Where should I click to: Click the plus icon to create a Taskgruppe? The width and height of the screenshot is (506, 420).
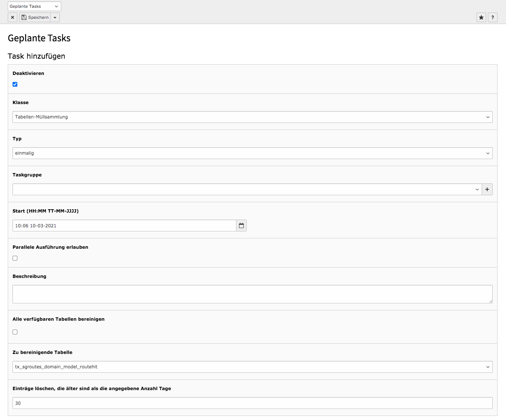487,189
